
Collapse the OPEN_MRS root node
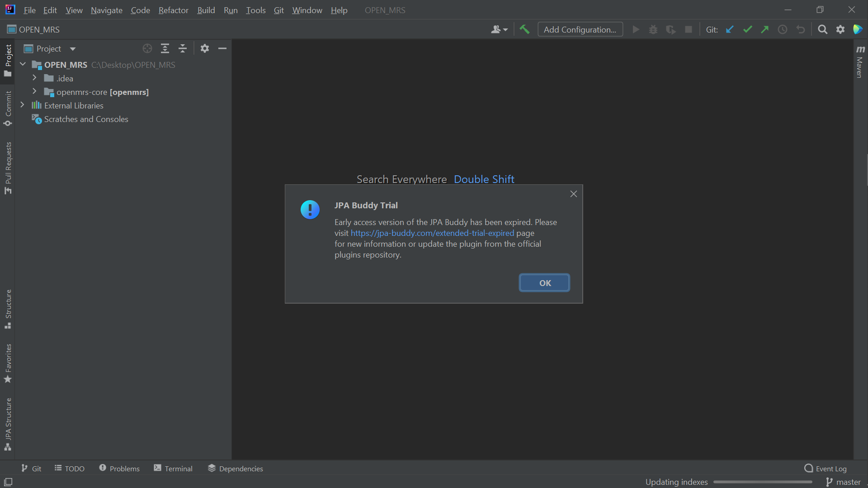coord(23,64)
